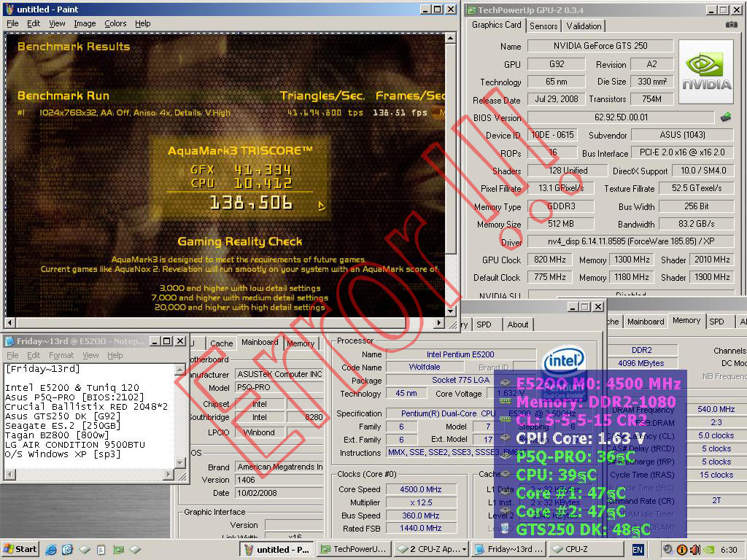The width and height of the screenshot is (747, 560).
Task: Open Notepad File menu
Action: coord(13,355)
